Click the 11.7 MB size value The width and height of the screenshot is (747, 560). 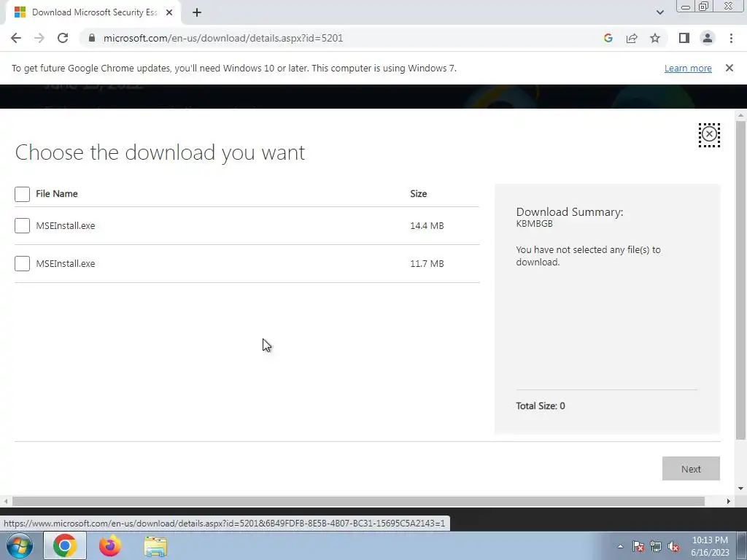427,263
